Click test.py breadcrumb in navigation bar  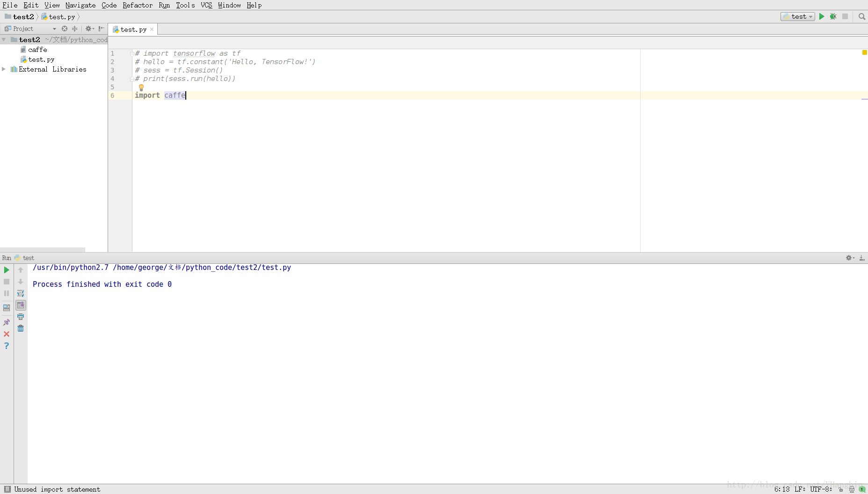point(58,17)
